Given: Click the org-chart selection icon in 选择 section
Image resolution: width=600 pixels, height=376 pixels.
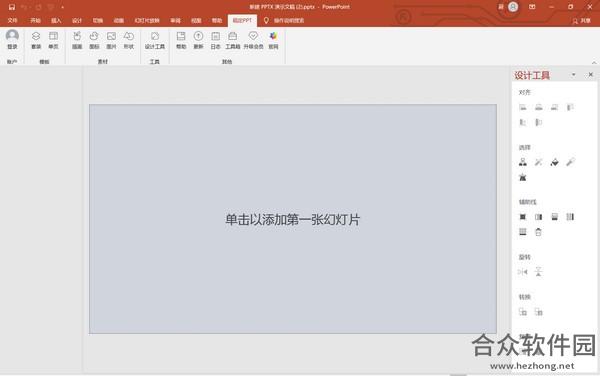Looking at the screenshot, I should coord(523,162).
